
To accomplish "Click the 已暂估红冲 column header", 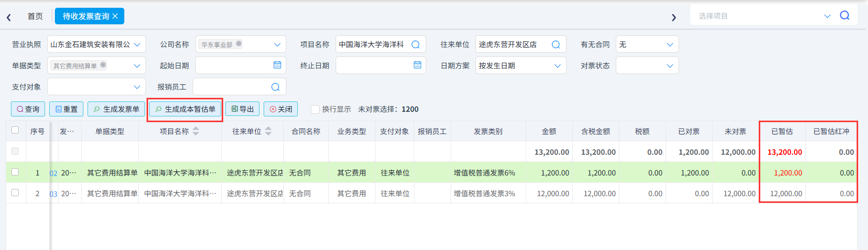I will tap(831, 131).
